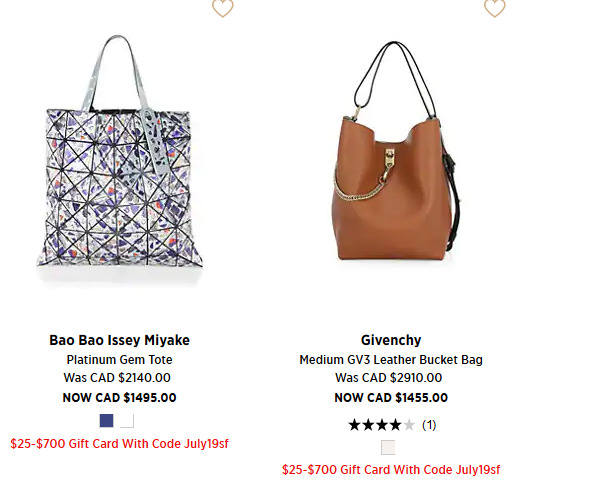
Task: View the four-star rating for Givenchy bag
Action: tap(382, 425)
